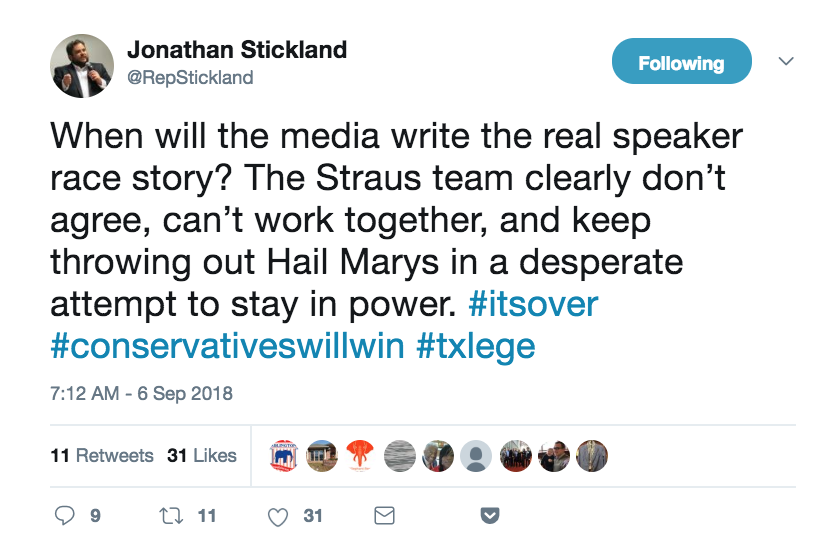Click the Arlington elephant logo avatar
Screen dimensions: 836x540
pos(286,456)
